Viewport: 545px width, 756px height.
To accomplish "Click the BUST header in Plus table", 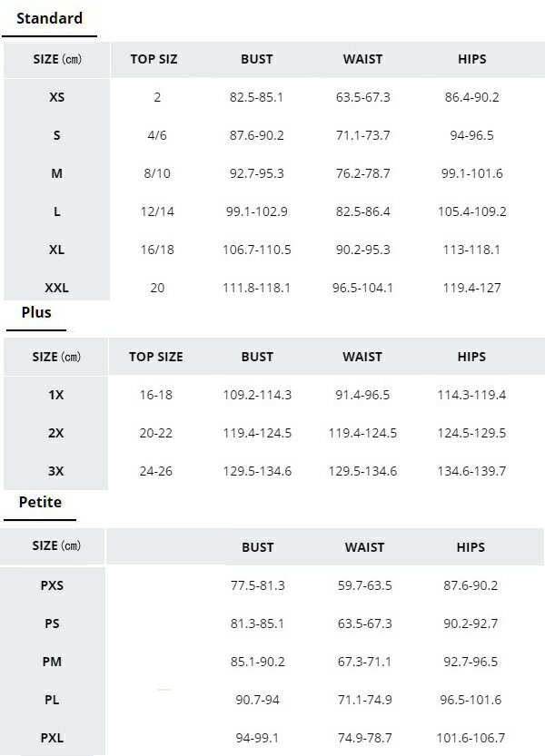I will pyautogui.click(x=257, y=357).
